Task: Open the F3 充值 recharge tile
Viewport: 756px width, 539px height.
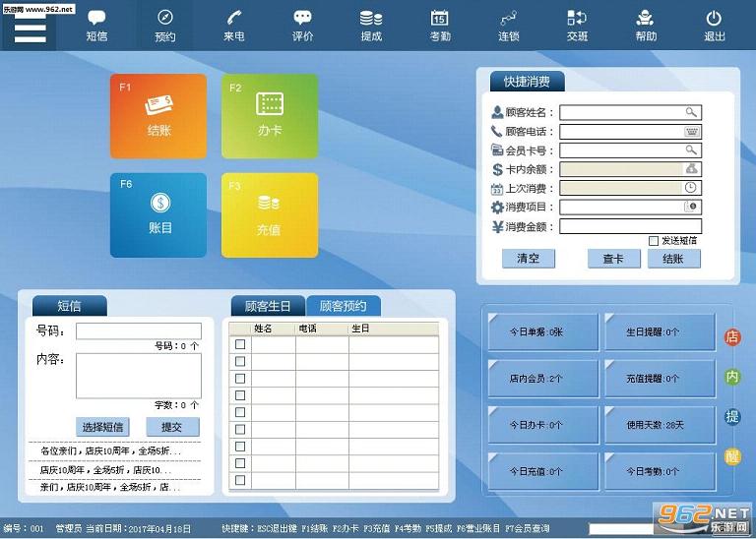Action: pyautogui.click(x=270, y=215)
